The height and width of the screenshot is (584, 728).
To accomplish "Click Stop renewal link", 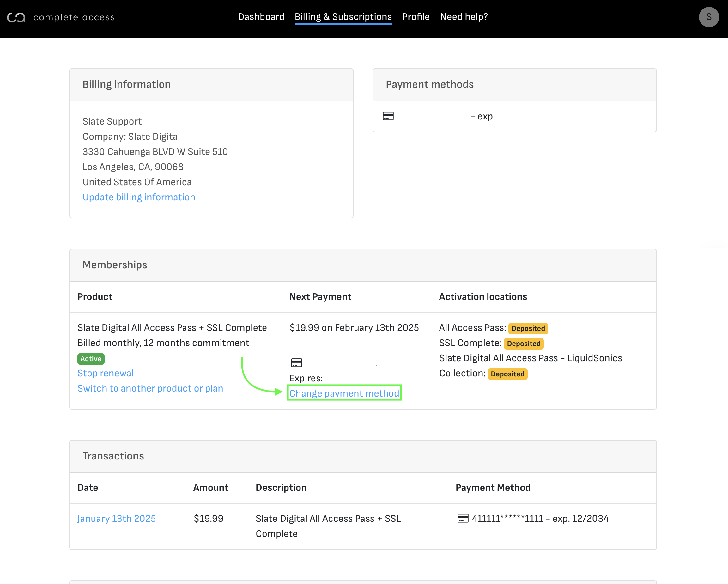I will (x=105, y=373).
